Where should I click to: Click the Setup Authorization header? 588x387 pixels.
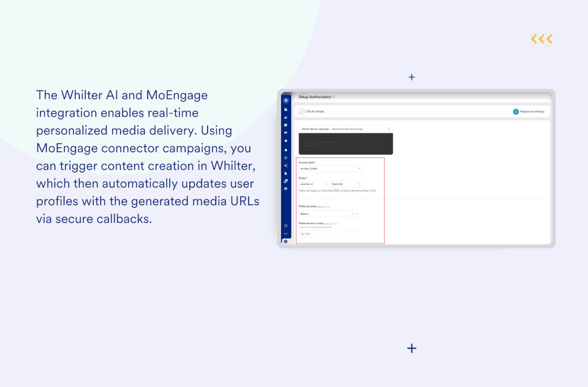[315, 97]
